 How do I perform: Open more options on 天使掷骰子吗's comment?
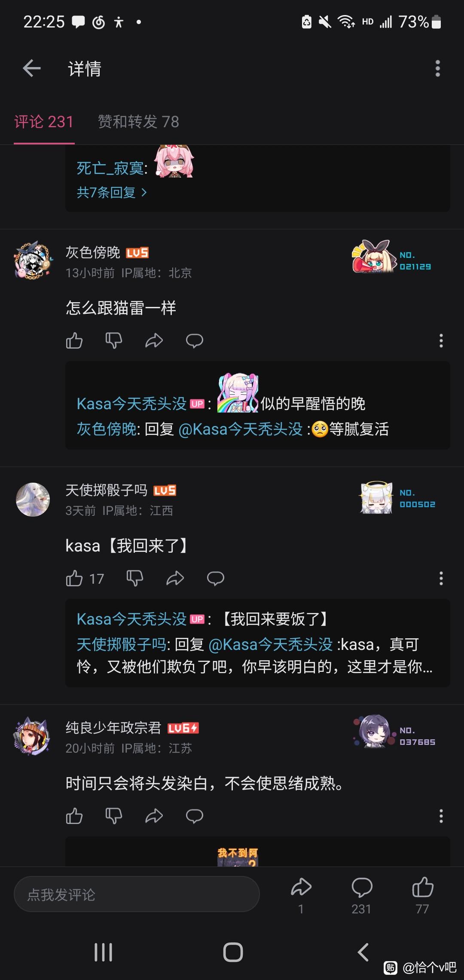coord(441,579)
